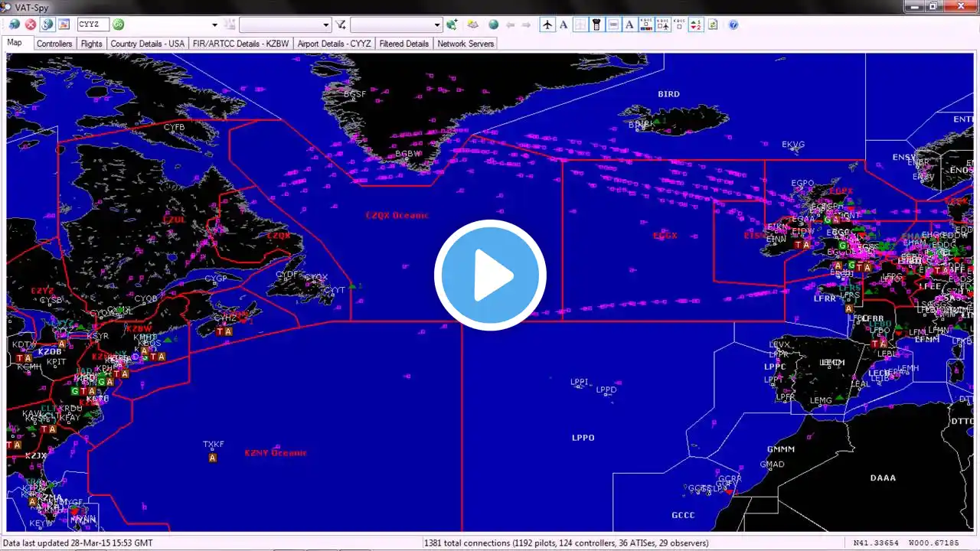Click the CYFB airport label
This screenshot has width=980, height=551.
point(174,127)
